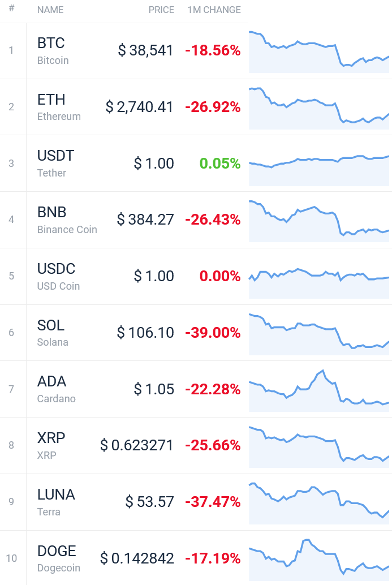Sort by the NAME column header
The height and width of the screenshot is (585, 392).
50,10
